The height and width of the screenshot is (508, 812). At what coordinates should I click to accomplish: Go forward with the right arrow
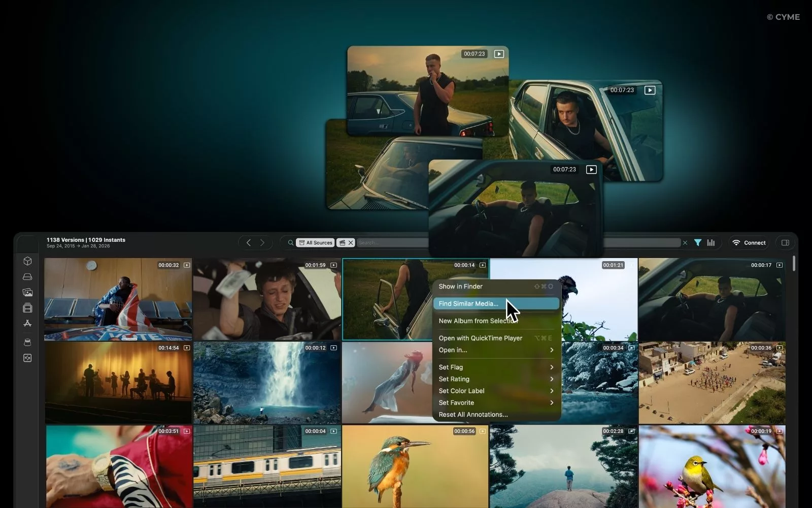pos(262,243)
